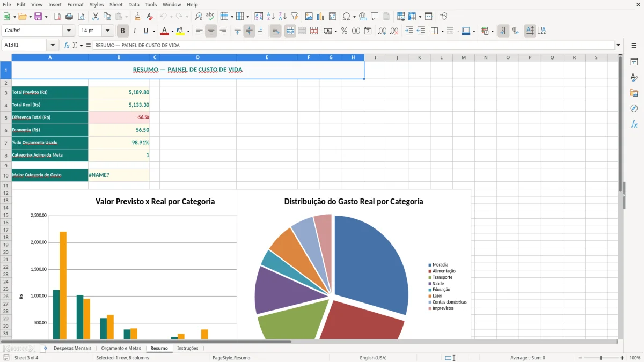Toggle AutoFilter funnel icon
This screenshot has height=362, width=644.
click(x=295, y=17)
